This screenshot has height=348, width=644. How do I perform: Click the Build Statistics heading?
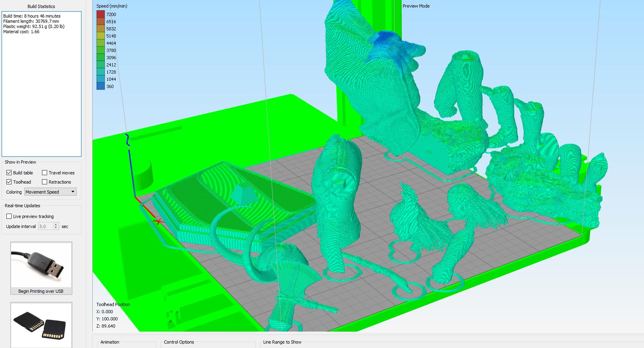pyautogui.click(x=41, y=6)
